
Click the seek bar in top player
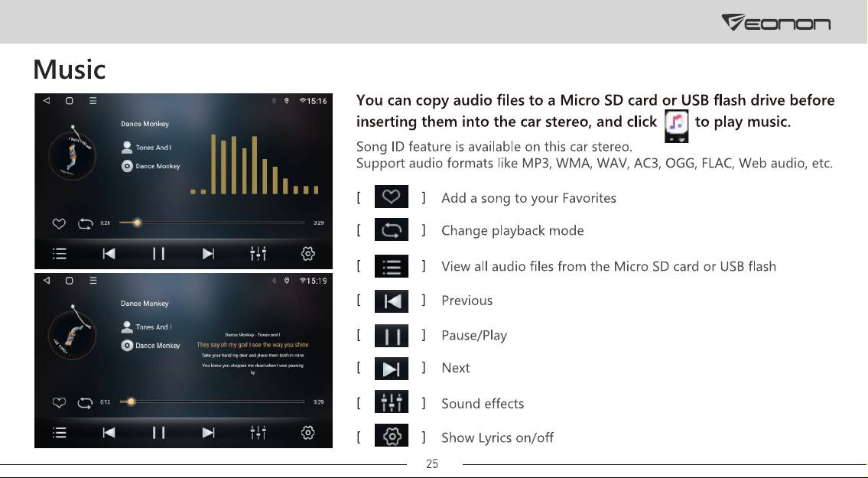212,223
